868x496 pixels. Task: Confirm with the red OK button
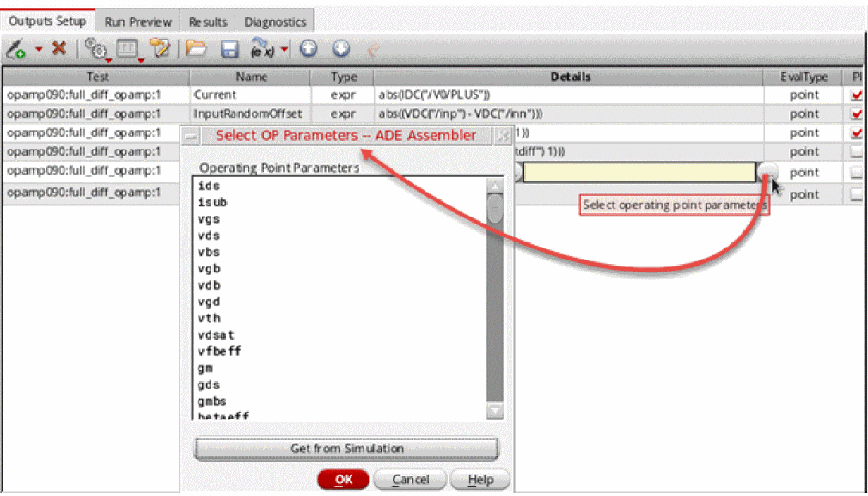pos(343,480)
